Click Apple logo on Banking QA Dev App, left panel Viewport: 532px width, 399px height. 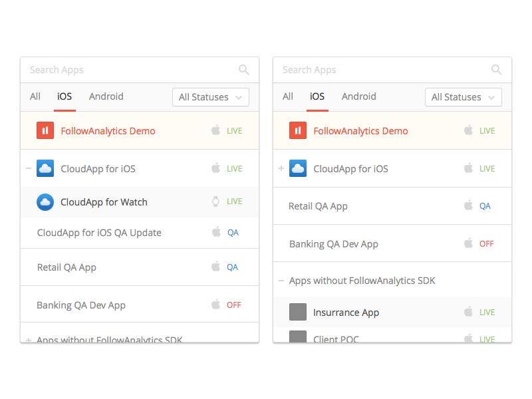215,304
